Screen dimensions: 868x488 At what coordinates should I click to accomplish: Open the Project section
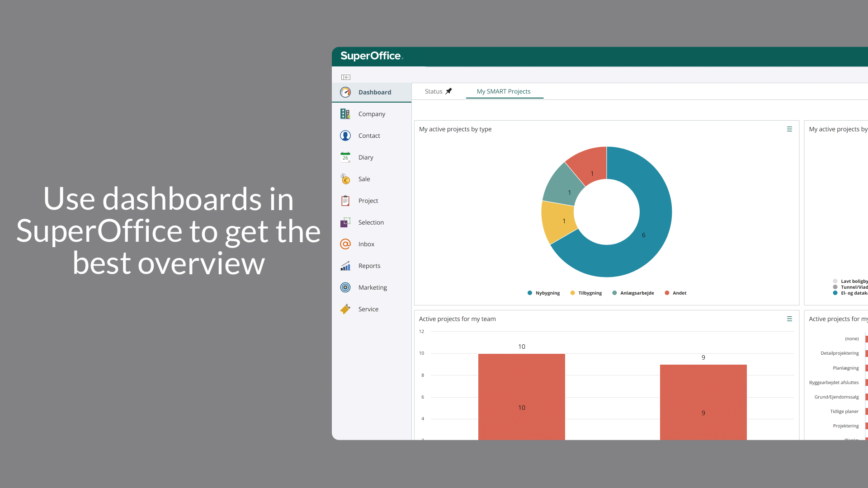368,200
